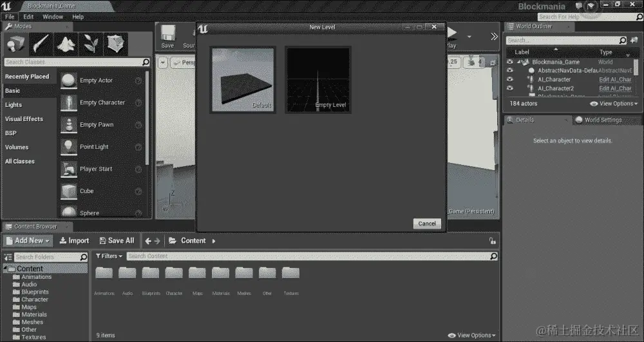
Task: Click Edit AI_Char link for AI_Character
Action: pos(615,80)
